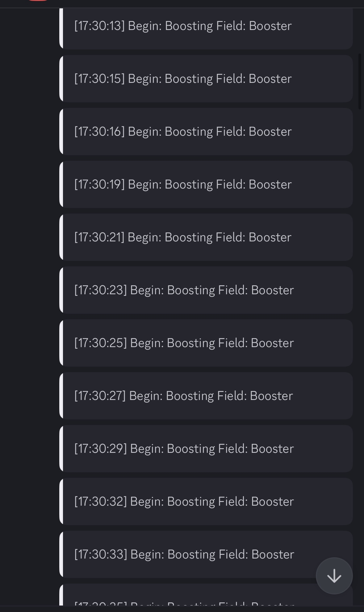The image size is (364, 612).
Task: Click white accent bar of 17:30:33 embed
Action: click(61, 554)
